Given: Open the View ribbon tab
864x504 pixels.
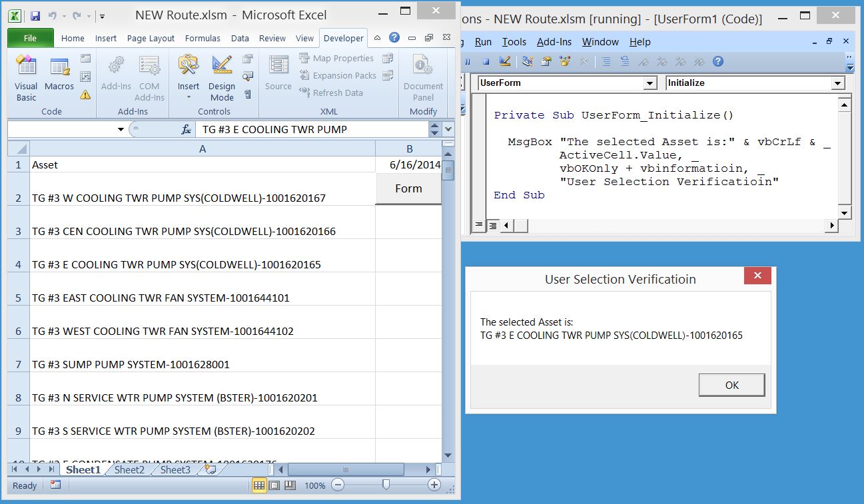Looking at the screenshot, I should tap(304, 39).
